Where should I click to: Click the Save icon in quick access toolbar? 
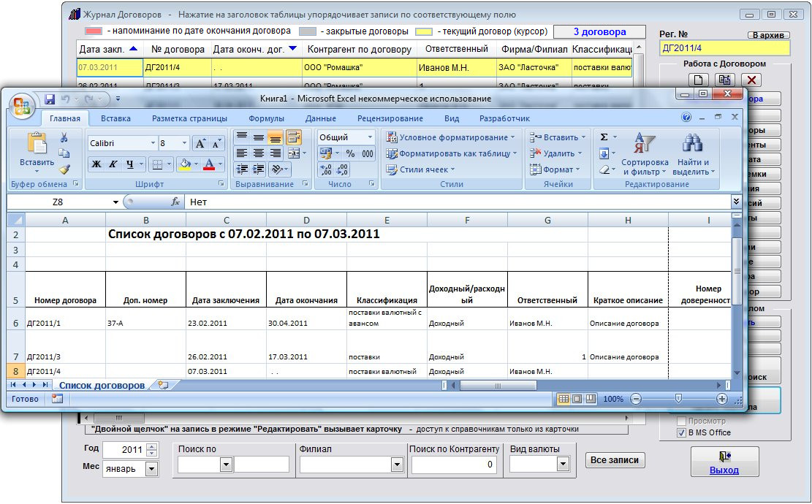coord(50,99)
